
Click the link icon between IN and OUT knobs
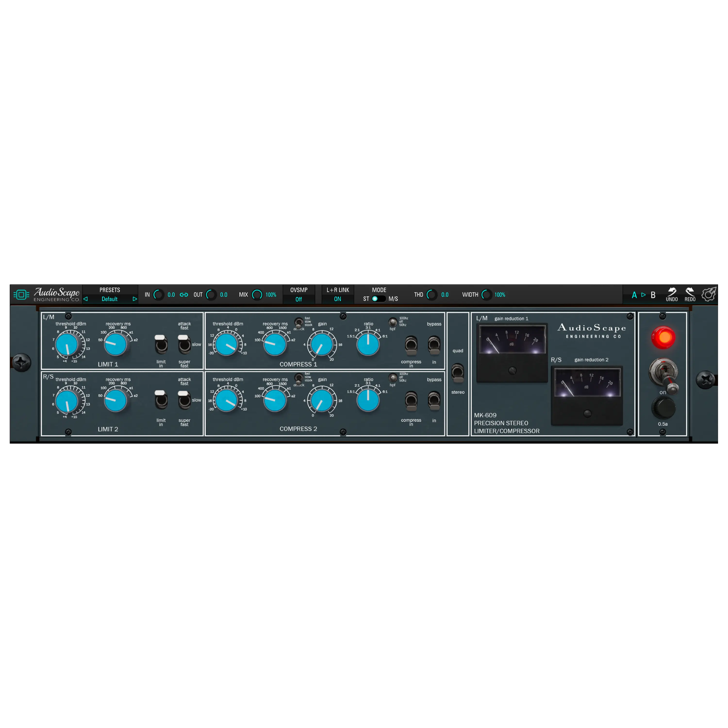[x=184, y=295]
